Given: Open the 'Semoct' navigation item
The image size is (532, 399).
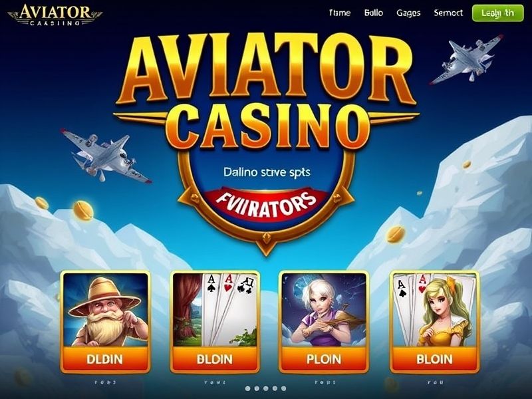Looking at the screenshot, I should 448,13.
